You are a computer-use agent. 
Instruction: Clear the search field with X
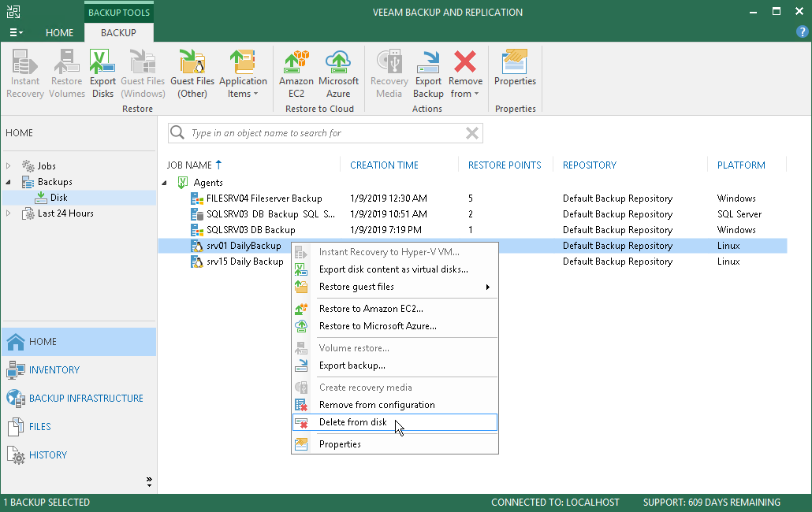tap(471, 133)
